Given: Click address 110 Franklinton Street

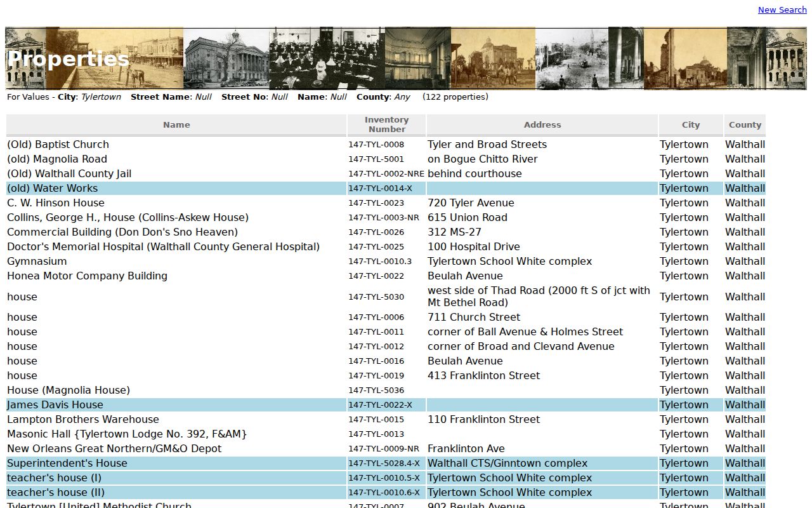Looking at the screenshot, I should click(484, 419).
